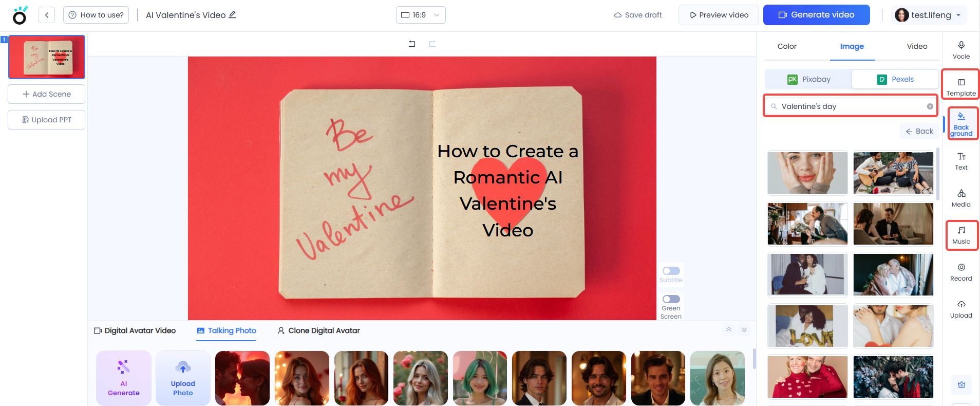Open the Music panel

961,235
